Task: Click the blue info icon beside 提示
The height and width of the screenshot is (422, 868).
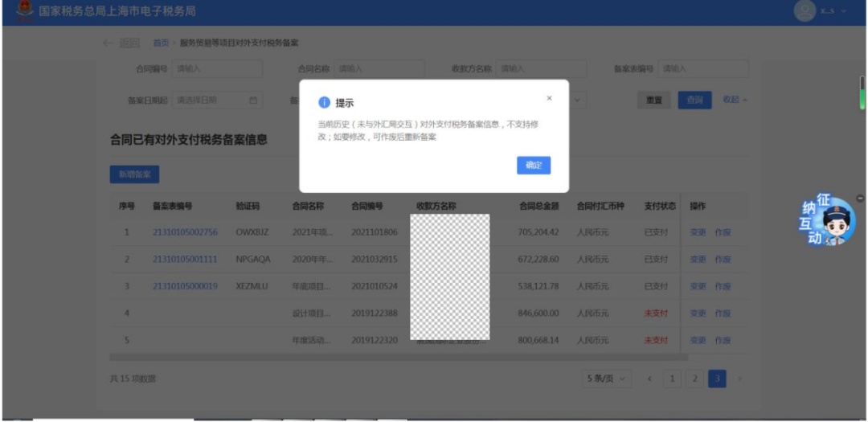Action: (324, 102)
